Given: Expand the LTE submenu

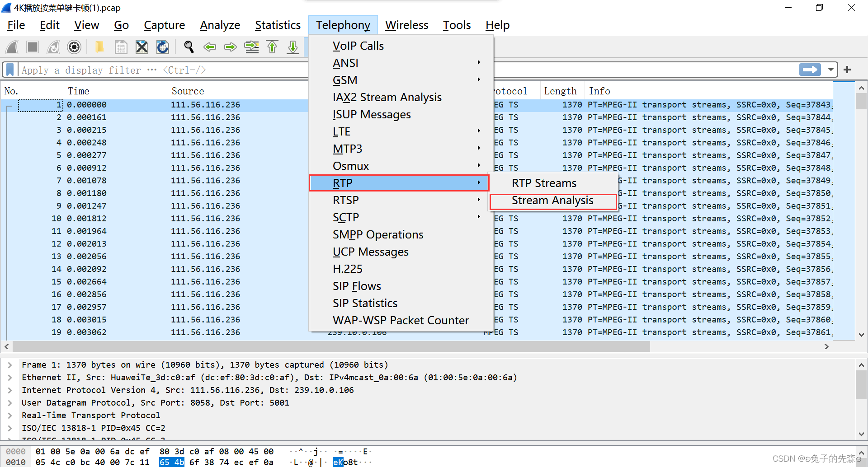Looking at the screenshot, I should (x=401, y=131).
